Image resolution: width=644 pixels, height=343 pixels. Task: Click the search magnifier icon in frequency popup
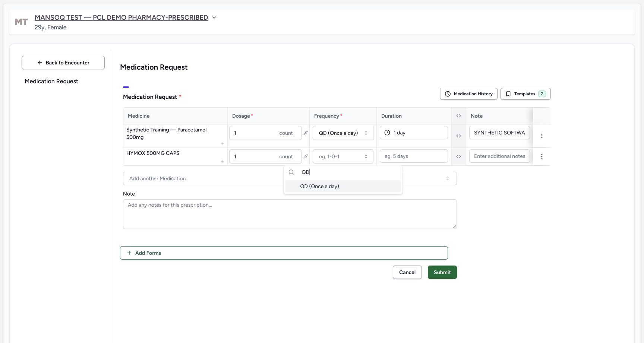(x=291, y=172)
